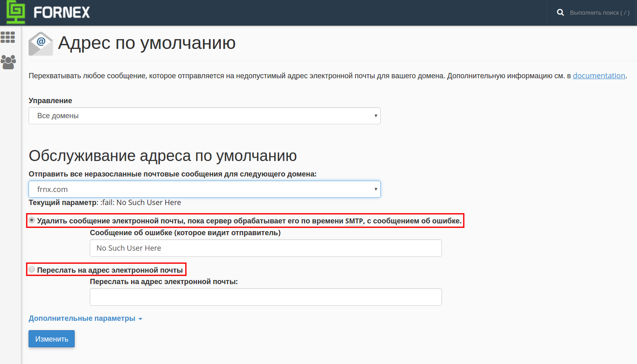Image resolution: width=637 pixels, height=364 pixels.
Task: Open the home grid icon in sidebar
Action: point(8,37)
